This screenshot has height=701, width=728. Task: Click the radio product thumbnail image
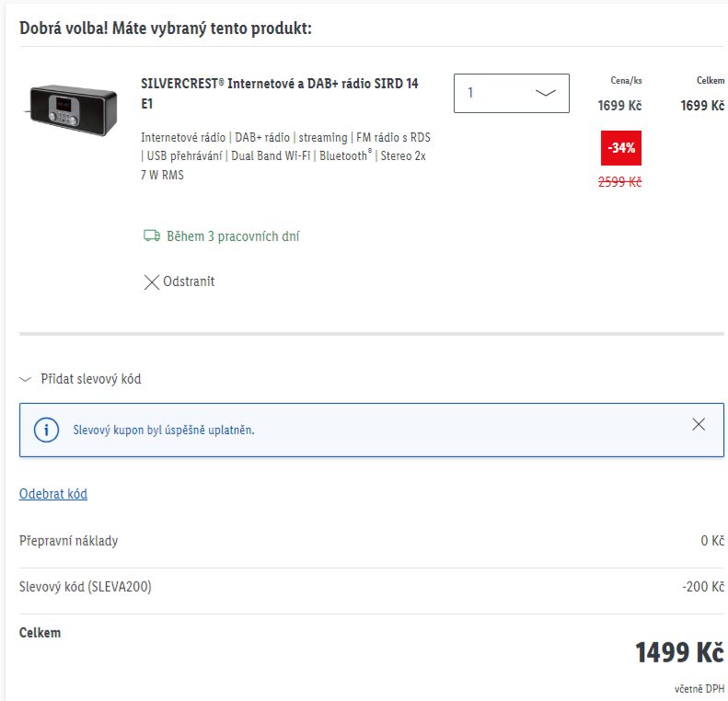click(x=71, y=110)
